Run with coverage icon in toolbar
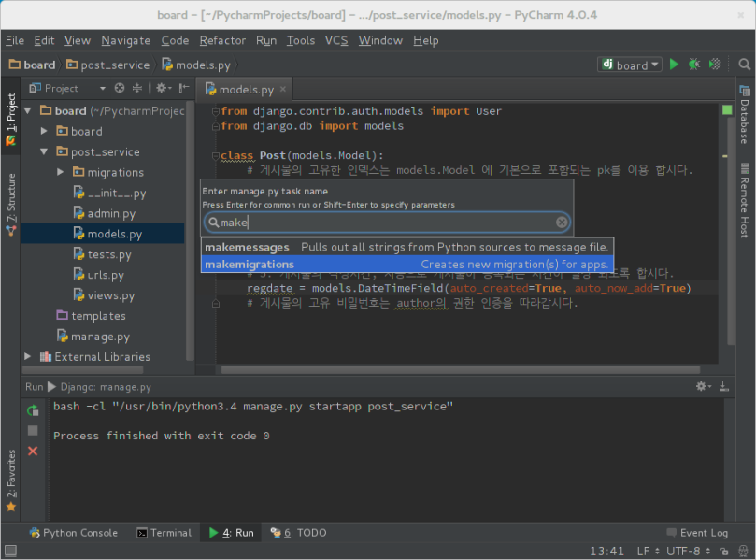The width and height of the screenshot is (756, 560). [715, 65]
